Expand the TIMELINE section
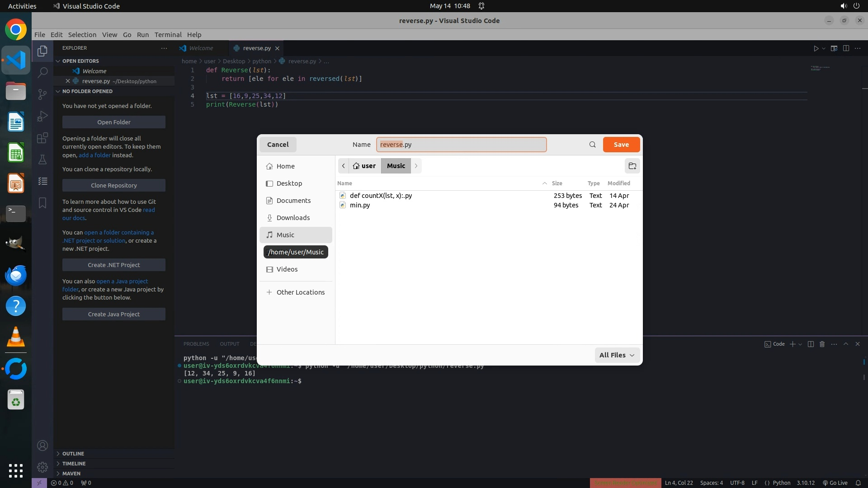The width and height of the screenshot is (868, 488). 74,463
